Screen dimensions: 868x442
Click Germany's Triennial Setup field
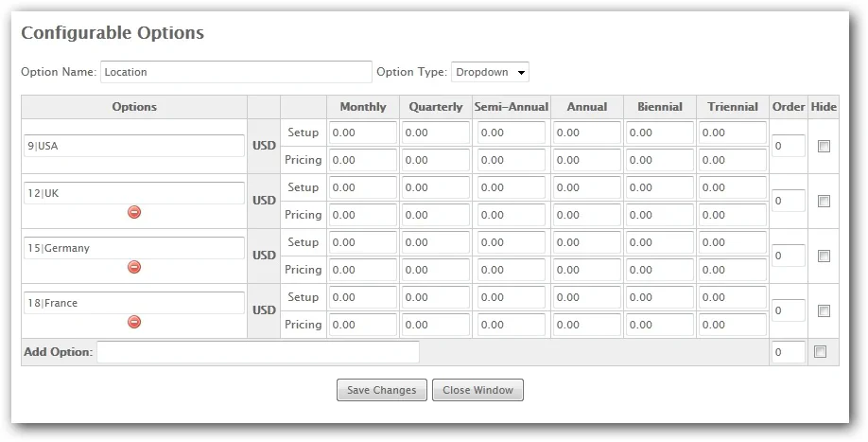pyautogui.click(x=732, y=242)
